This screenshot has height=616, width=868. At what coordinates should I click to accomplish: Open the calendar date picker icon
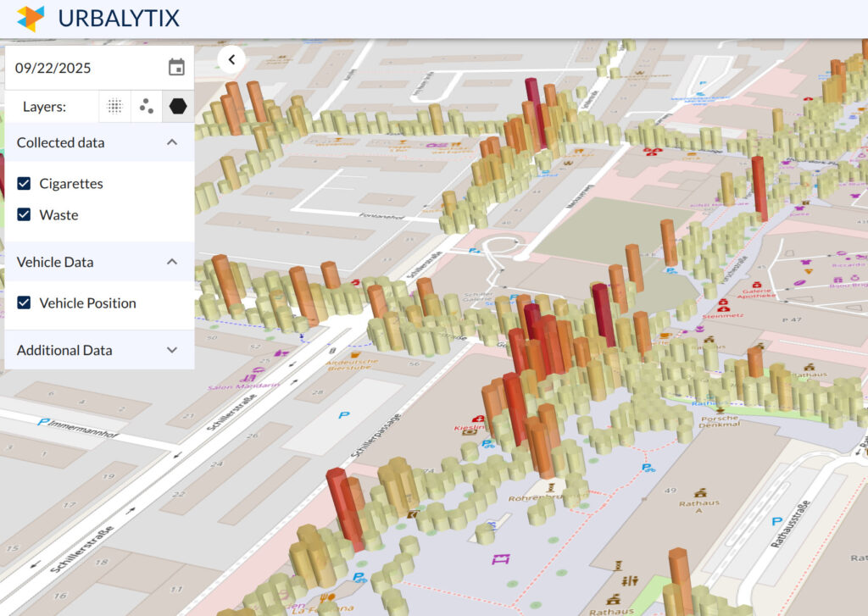(x=176, y=68)
